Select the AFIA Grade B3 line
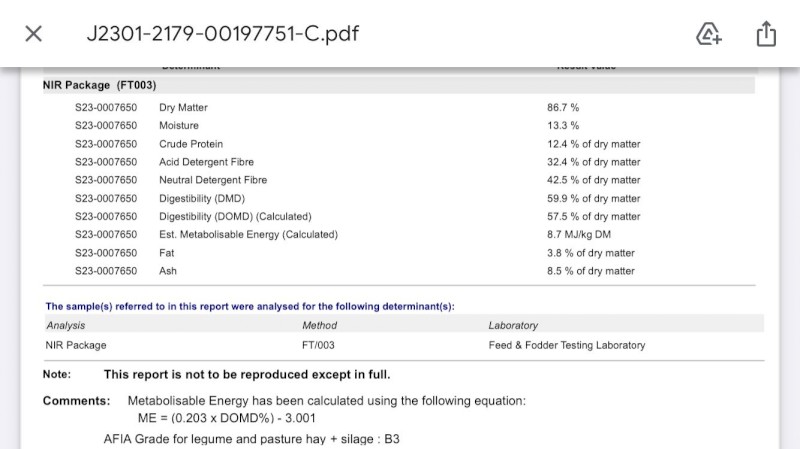Viewport: 800px width, 449px height. click(252, 439)
